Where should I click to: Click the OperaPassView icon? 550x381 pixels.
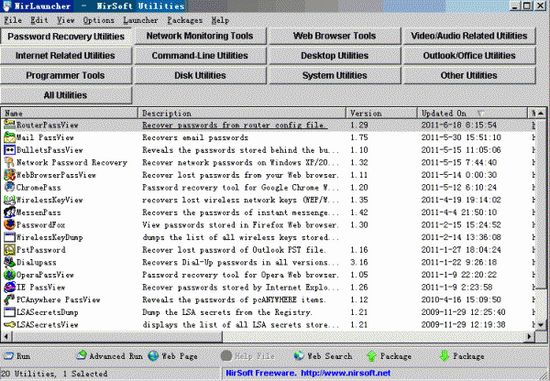tap(9, 275)
